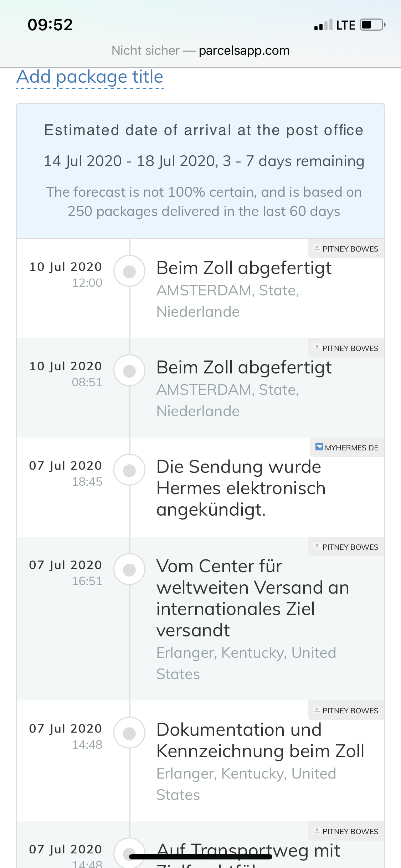Click the Pitney Bowes icon on the 12:00 entry

317,248
